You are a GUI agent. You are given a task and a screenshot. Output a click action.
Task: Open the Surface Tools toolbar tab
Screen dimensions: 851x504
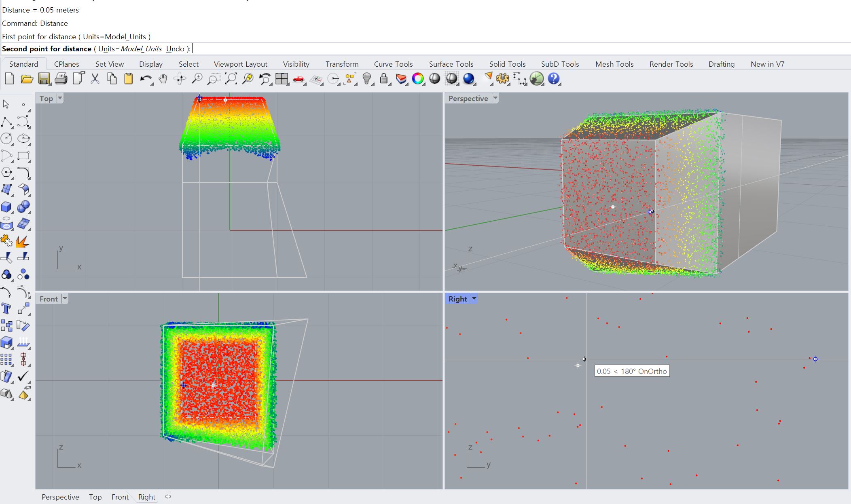[x=451, y=64]
